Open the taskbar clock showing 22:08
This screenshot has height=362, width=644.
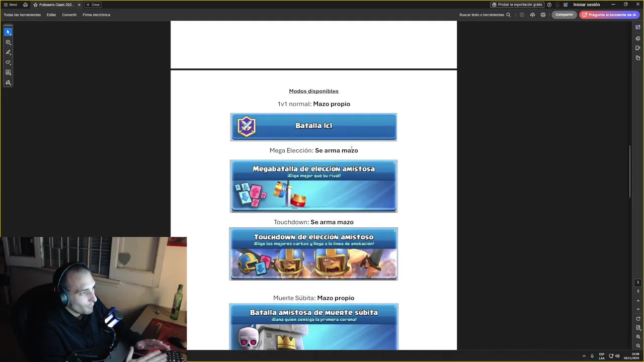click(631, 356)
